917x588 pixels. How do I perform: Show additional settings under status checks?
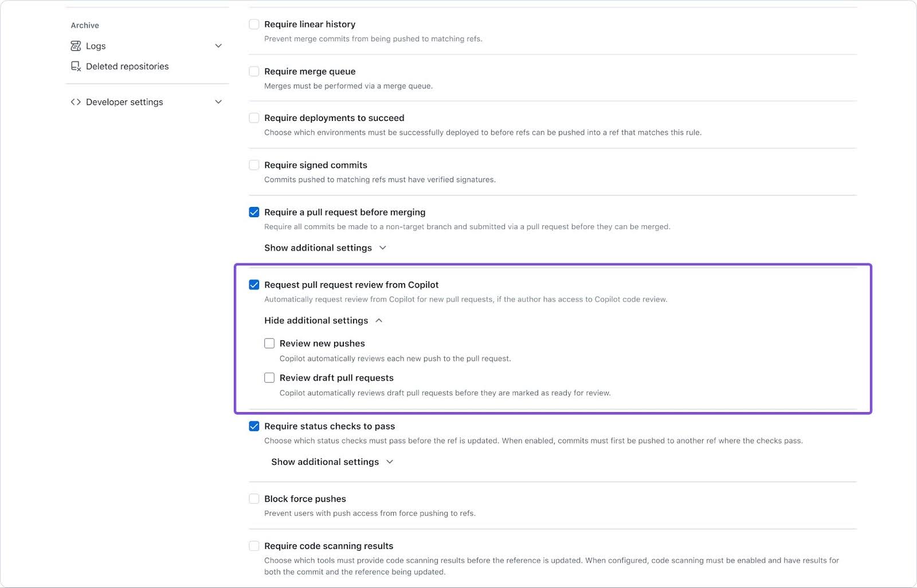(332, 462)
